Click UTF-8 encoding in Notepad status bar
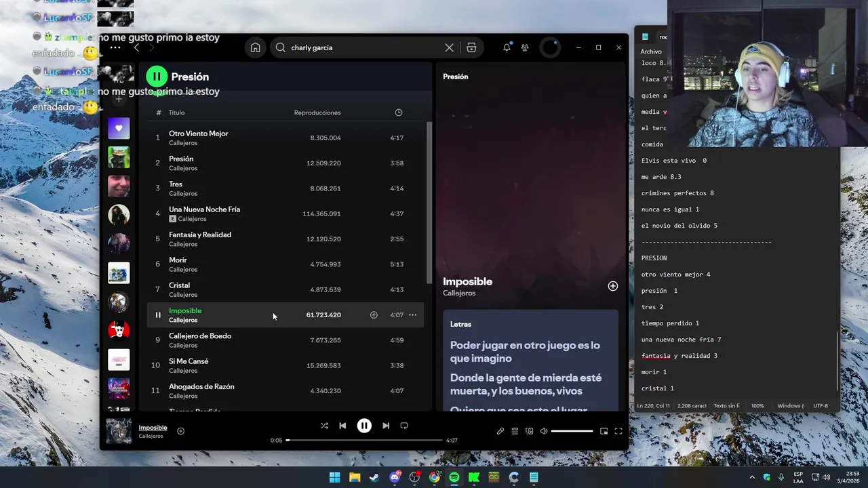 (821, 406)
